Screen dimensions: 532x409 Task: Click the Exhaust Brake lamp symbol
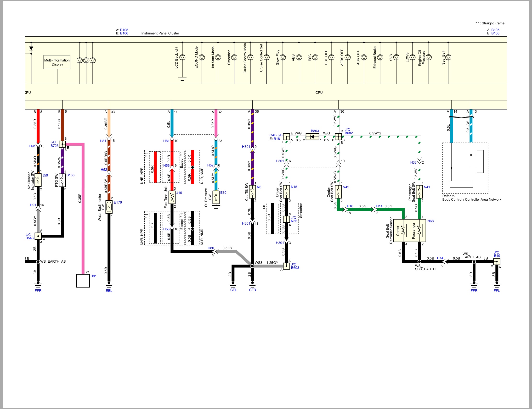pyautogui.click(x=380, y=57)
